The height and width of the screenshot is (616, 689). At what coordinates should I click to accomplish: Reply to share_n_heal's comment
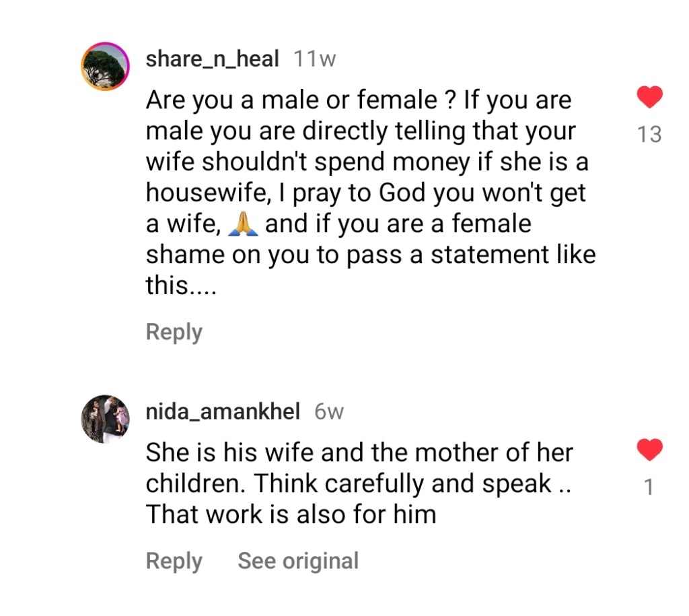click(174, 332)
